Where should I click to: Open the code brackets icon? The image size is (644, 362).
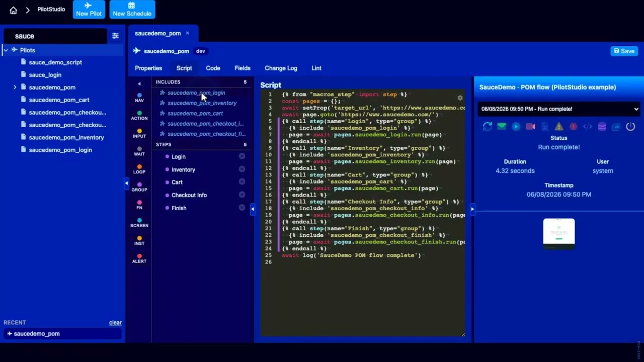(x=588, y=127)
